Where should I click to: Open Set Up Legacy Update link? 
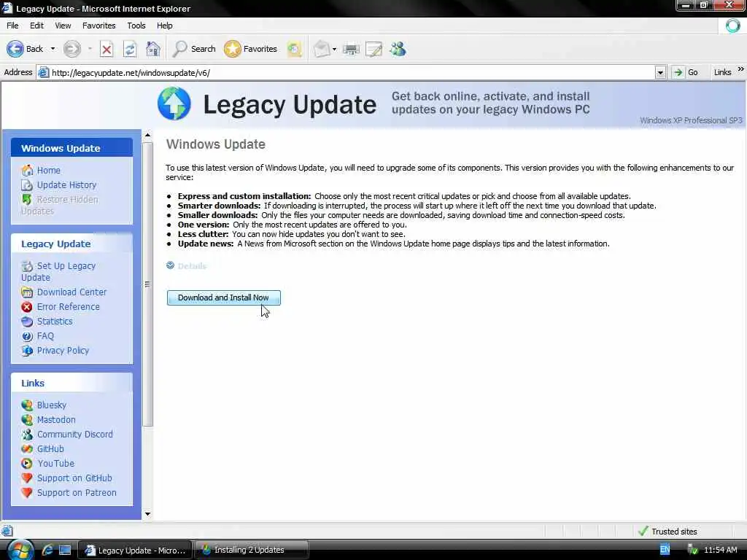click(x=58, y=271)
